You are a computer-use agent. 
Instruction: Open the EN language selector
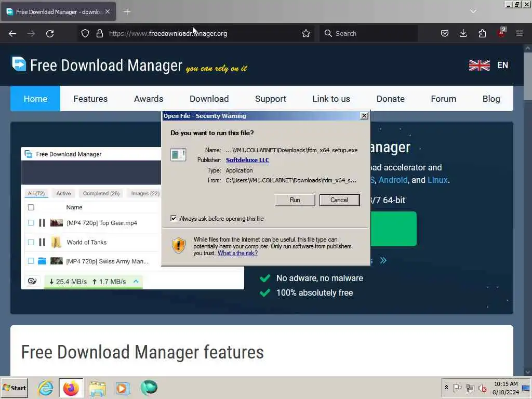point(502,65)
